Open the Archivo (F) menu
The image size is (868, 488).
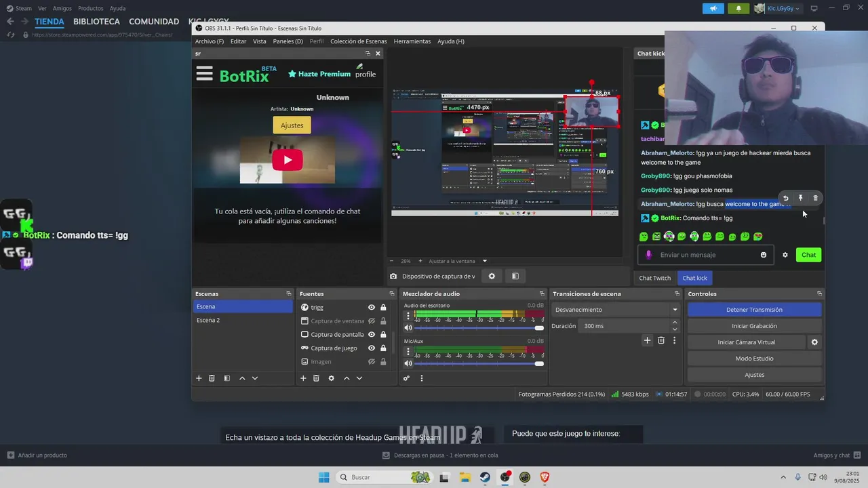[209, 41]
